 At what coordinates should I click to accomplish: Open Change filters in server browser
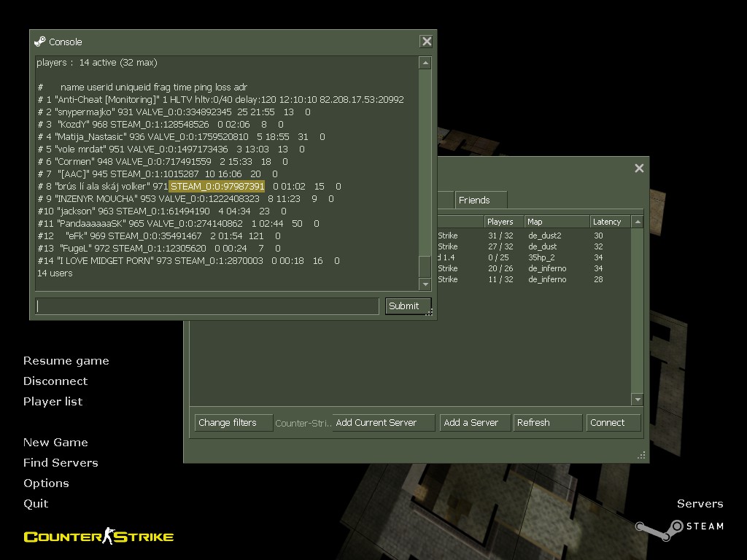[x=233, y=423]
